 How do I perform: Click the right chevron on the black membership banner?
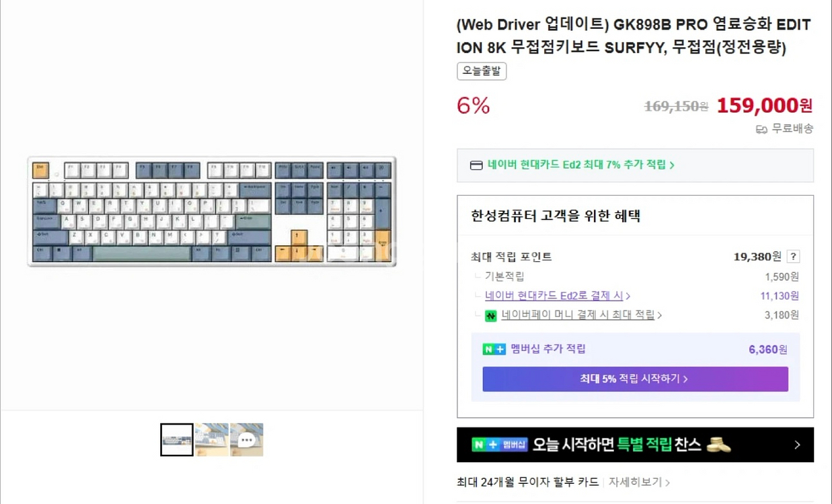tap(797, 444)
